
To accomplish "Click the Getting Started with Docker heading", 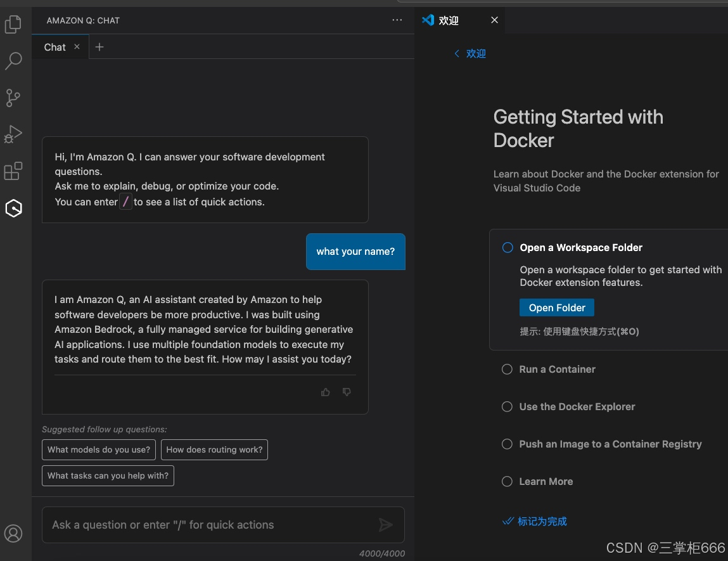I will (x=578, y=129).
